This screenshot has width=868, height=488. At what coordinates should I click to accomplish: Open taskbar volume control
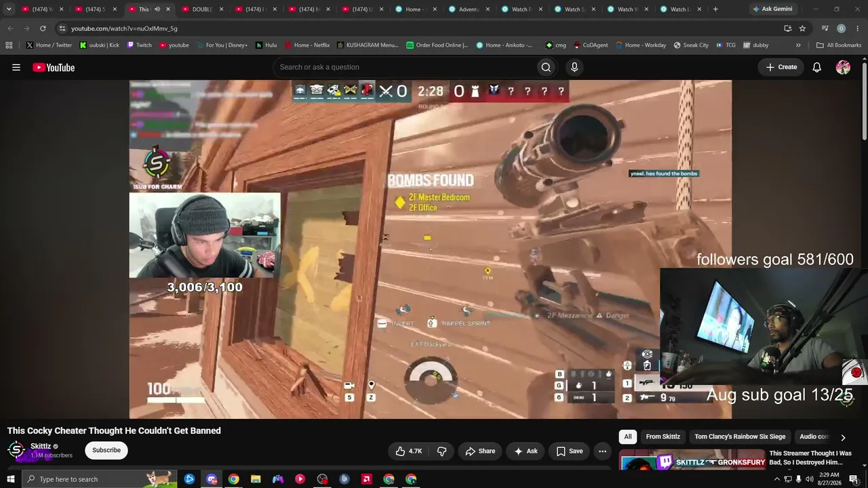click(809, 479)
